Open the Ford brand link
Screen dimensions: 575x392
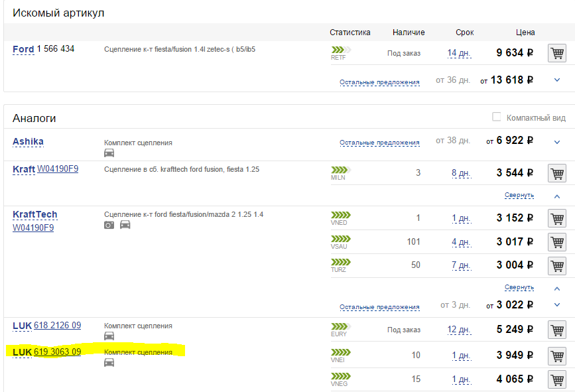pos(23,49)
